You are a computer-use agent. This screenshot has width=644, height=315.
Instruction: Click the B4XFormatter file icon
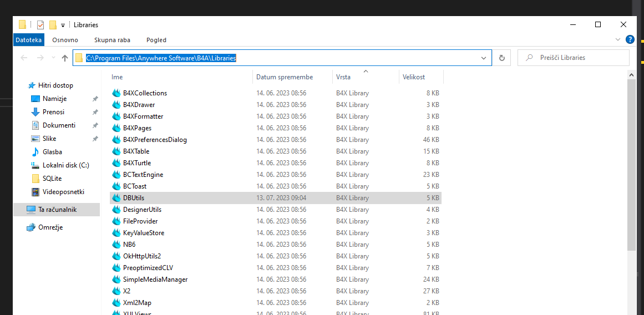[116, 116]
